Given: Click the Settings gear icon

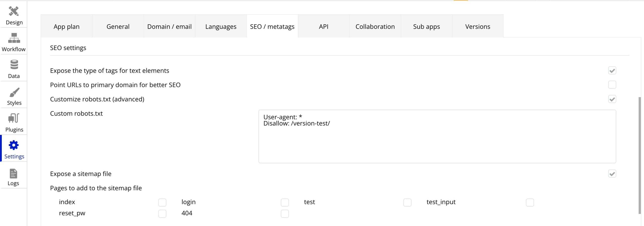Looking at the screenshot, I should pyautogui.click(x=14, y=145).
